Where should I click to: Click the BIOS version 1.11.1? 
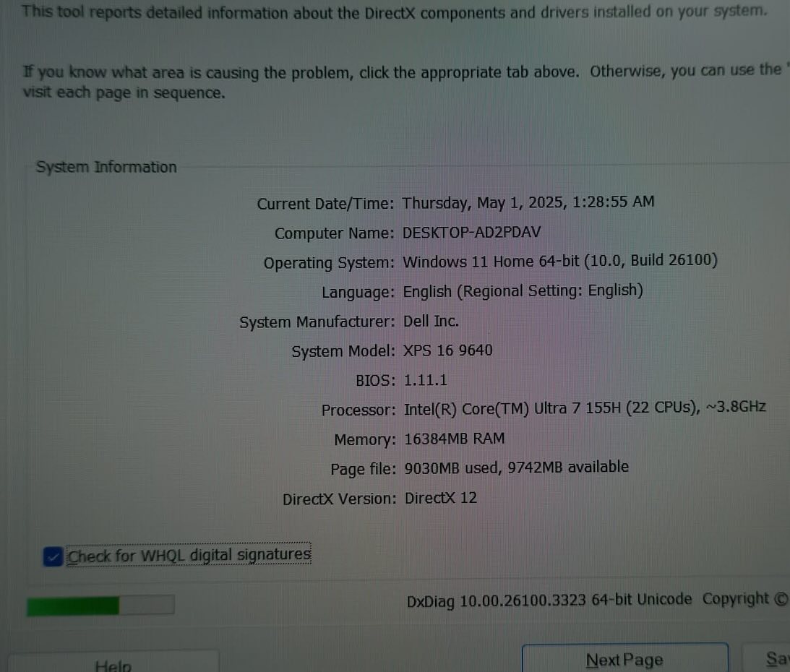point(425,380)
